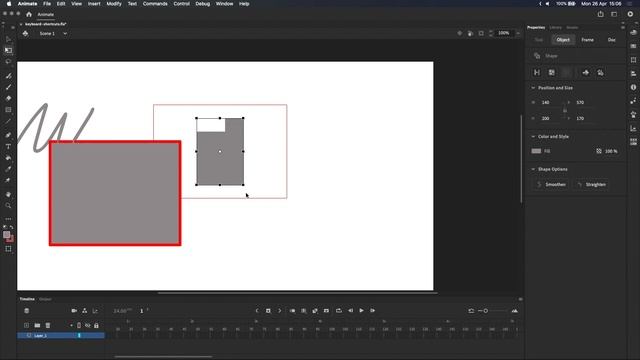Collapse the Shape Options section
The image size is (640, 360).
coord(533,169)
